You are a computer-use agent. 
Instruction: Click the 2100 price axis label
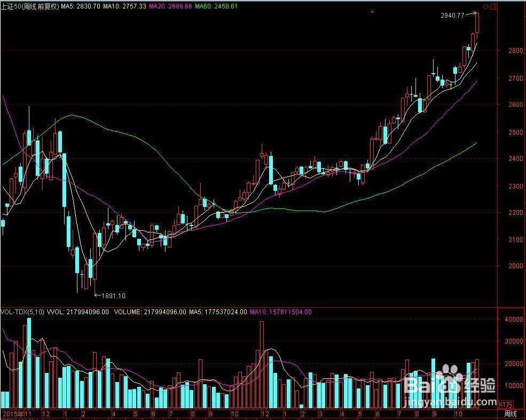point(516,240)
